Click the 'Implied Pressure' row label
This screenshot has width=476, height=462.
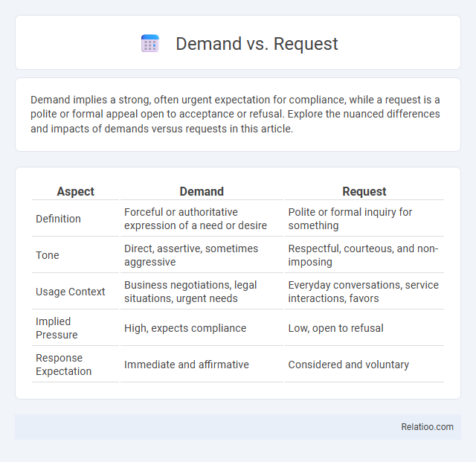pos(57,328)
